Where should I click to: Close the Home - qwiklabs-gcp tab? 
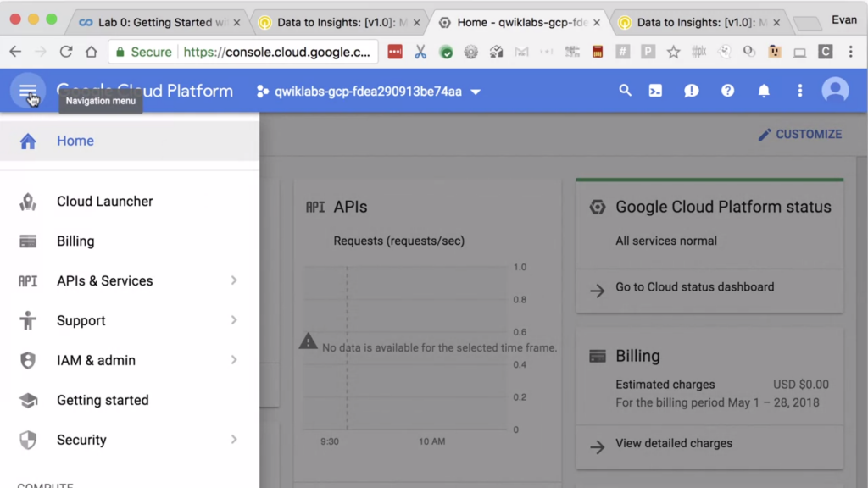coord(597,23)
